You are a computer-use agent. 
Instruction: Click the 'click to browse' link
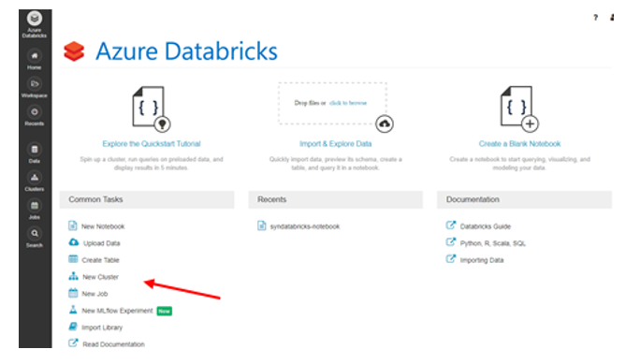click(x=348, y=103)
